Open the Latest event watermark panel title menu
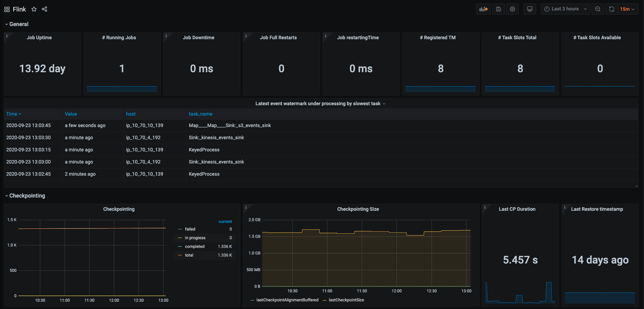 318,103
